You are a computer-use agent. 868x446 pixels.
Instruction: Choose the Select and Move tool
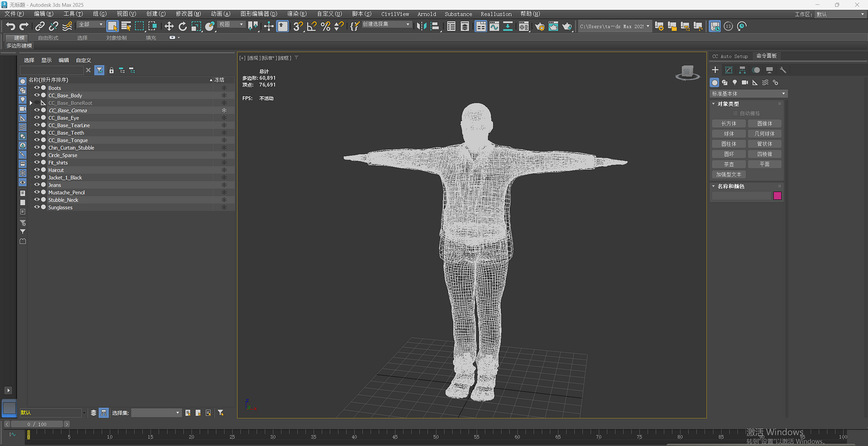[169, 26]
